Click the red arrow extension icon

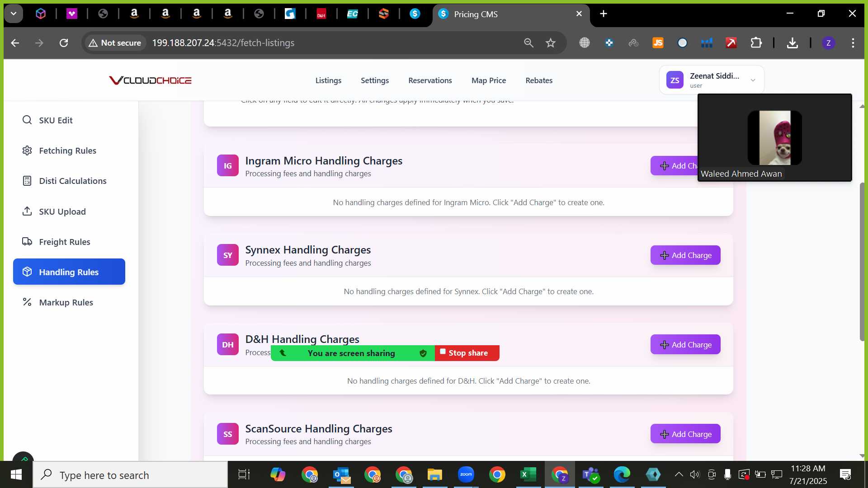731,43
